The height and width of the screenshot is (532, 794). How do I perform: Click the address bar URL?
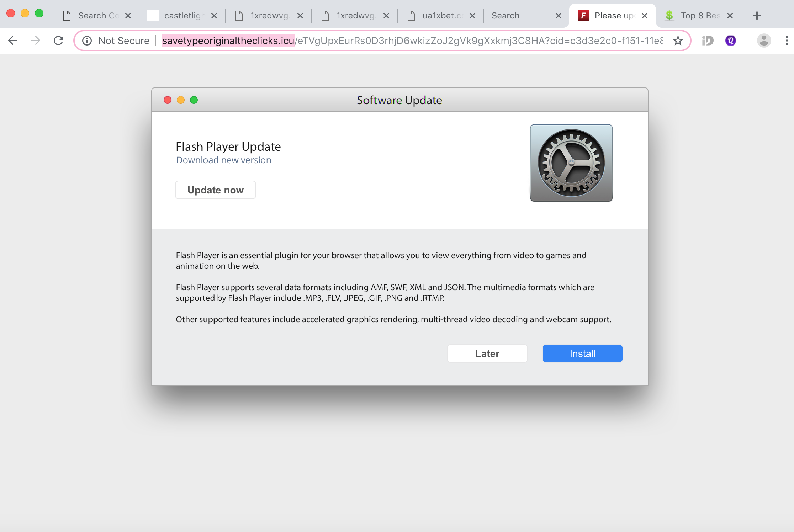(391, 41)
